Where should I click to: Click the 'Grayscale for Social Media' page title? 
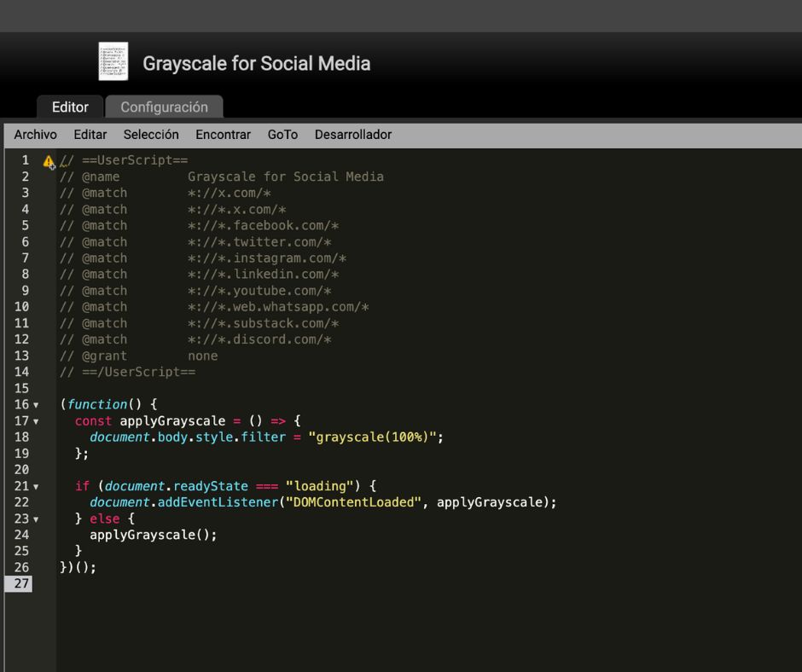(x=256, y=63)
